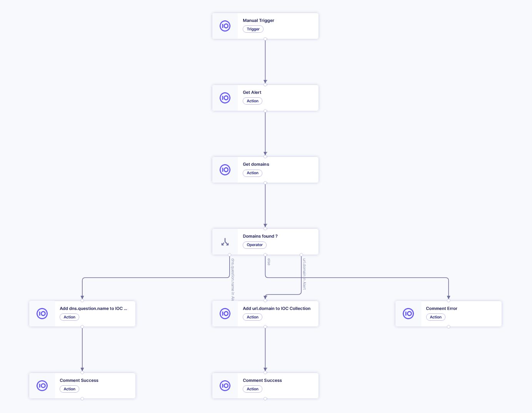This screenshot has width=532, height=413.
Task: Click the Get domains node icon
Action: pyautogui.click(x=225, y=170)
